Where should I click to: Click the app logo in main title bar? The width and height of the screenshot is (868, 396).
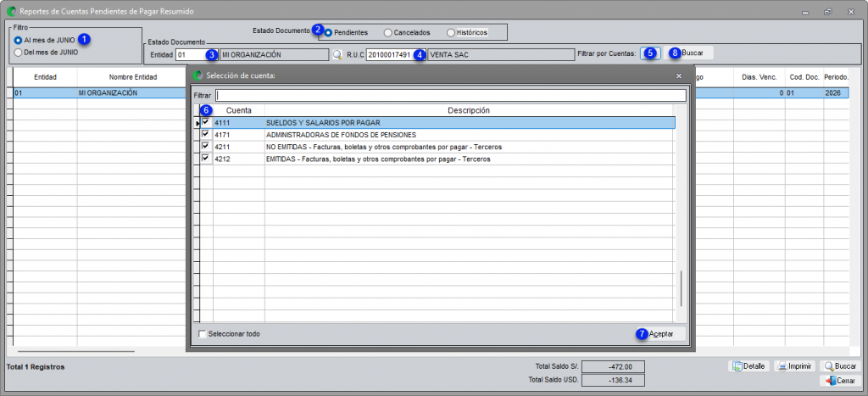(x=11, y=11)
